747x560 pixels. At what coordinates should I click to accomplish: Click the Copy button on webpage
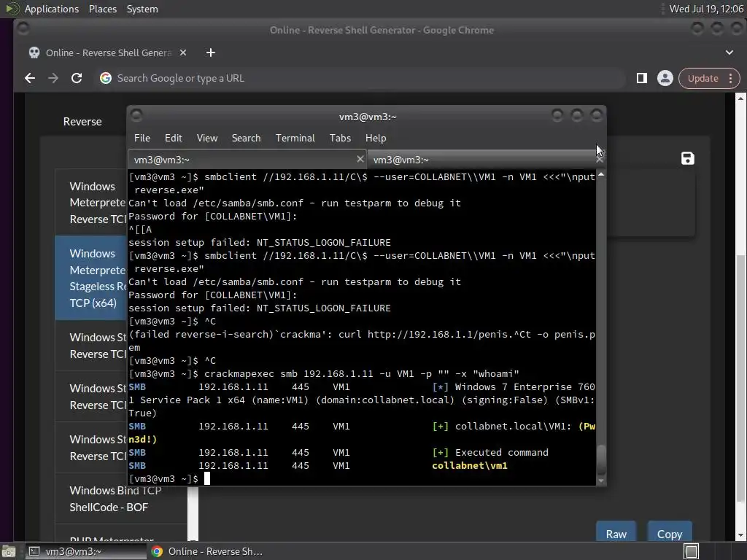point(670,532)
